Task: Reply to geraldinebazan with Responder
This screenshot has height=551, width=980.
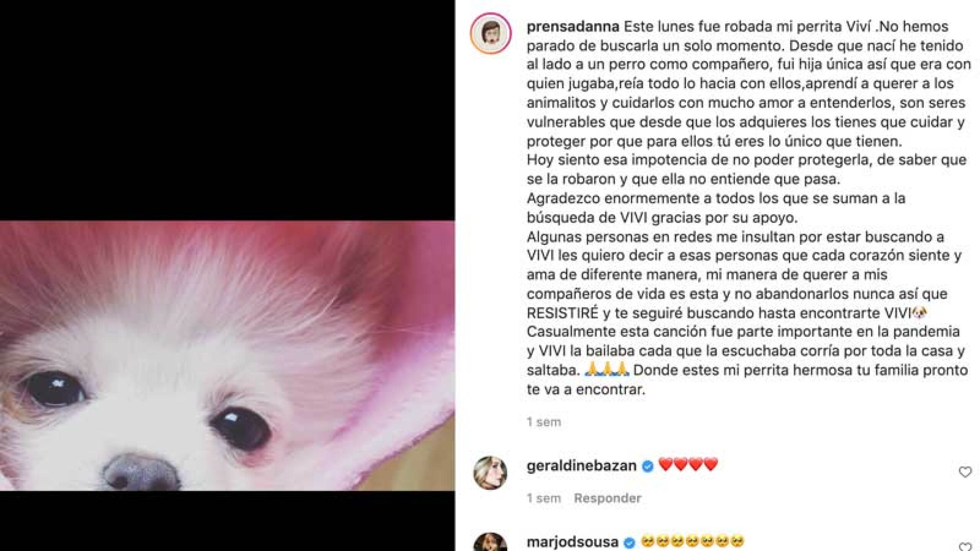Action: 608,498
